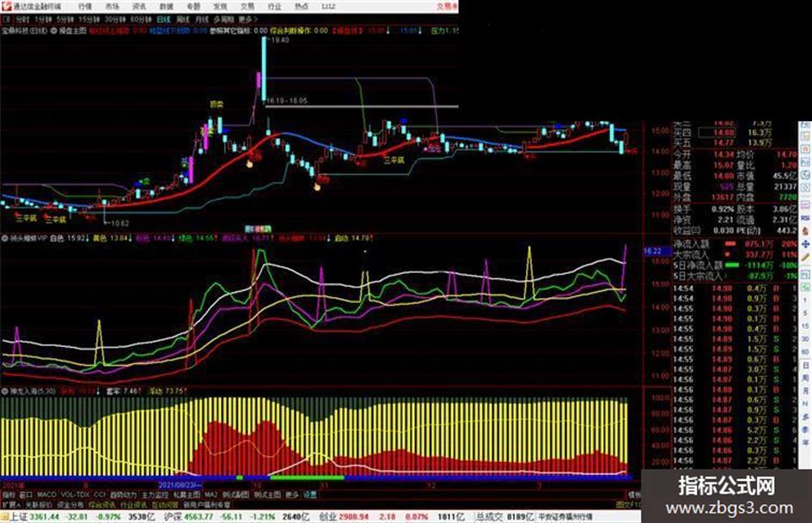Open the 市场 menu

click(x=112, y=7)
